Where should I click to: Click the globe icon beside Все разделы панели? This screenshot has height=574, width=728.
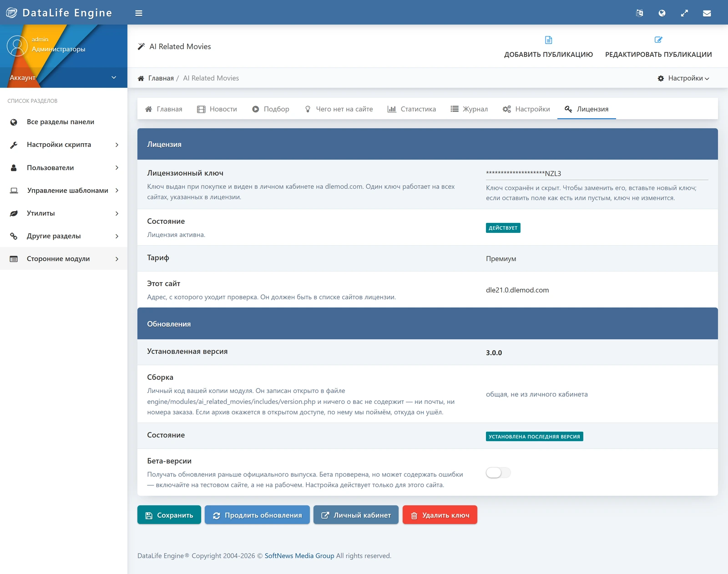tap(14, 122)
